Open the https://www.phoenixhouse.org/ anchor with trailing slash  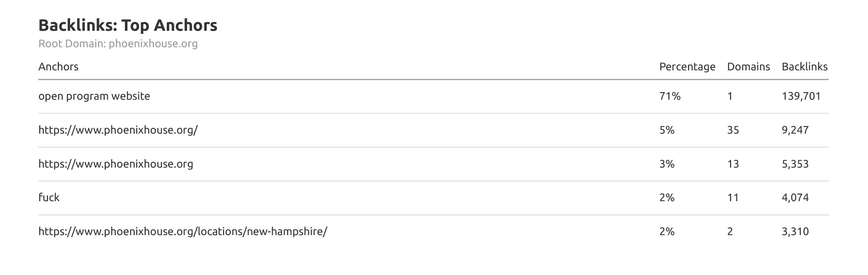[x=118, y=130]
